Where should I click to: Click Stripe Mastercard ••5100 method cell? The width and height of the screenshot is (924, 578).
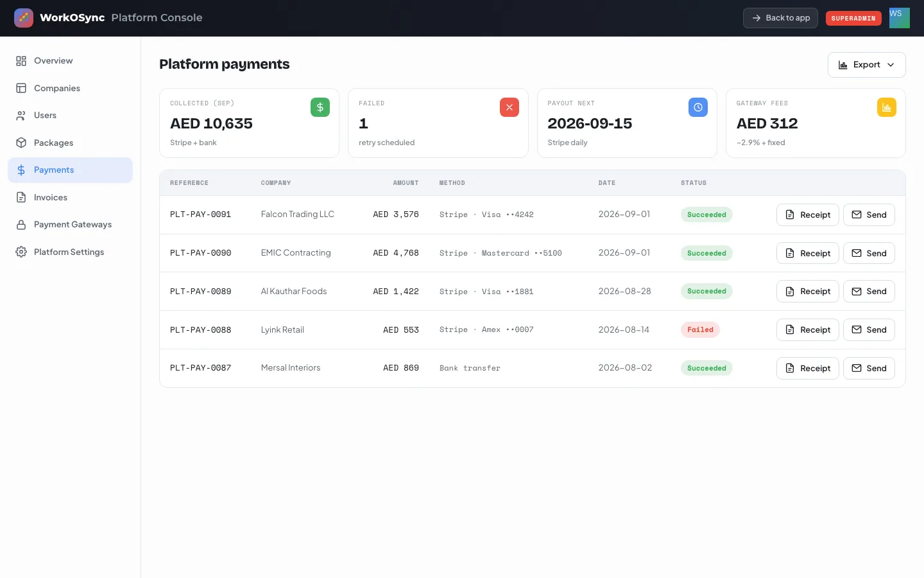[x=501, y=253]
